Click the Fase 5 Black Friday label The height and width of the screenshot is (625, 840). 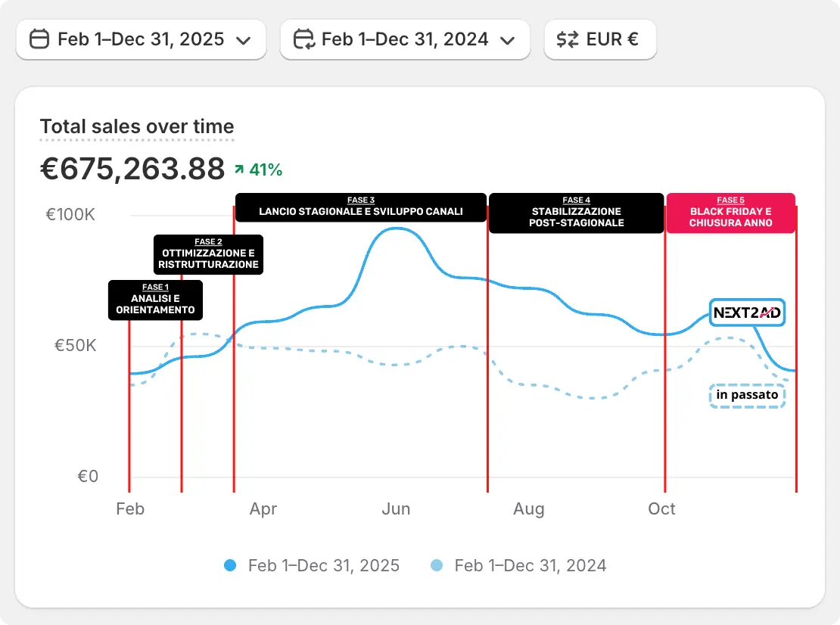pos(731,213)
